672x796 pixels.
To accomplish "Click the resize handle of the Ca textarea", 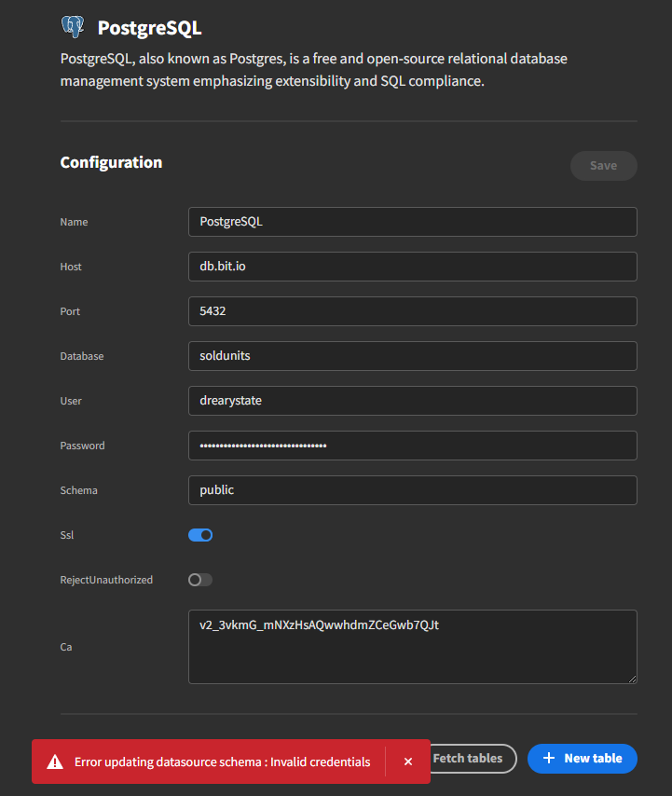I will (632, 679).
